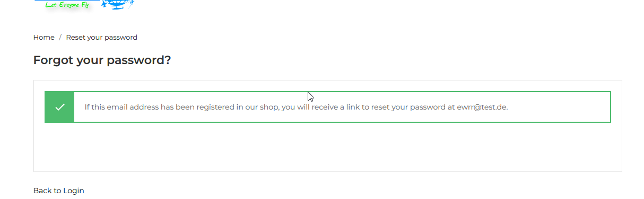Click the empty area below the green alert
Image resolution: width=644 pixels, height=199 pixels.
(327, 147)
